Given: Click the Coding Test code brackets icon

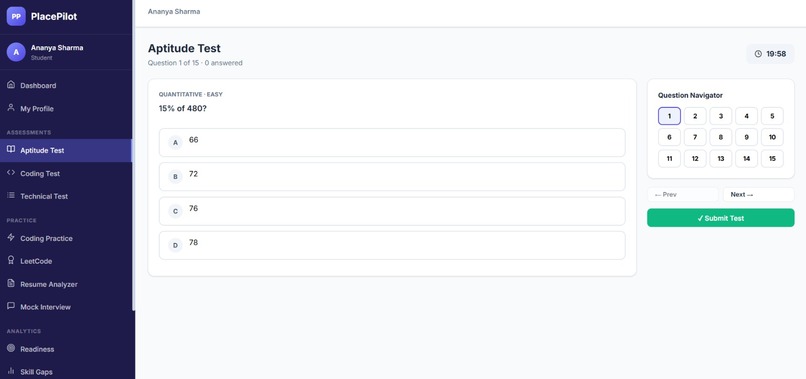Looking at the screenshot, I should [x=11, y=173].
